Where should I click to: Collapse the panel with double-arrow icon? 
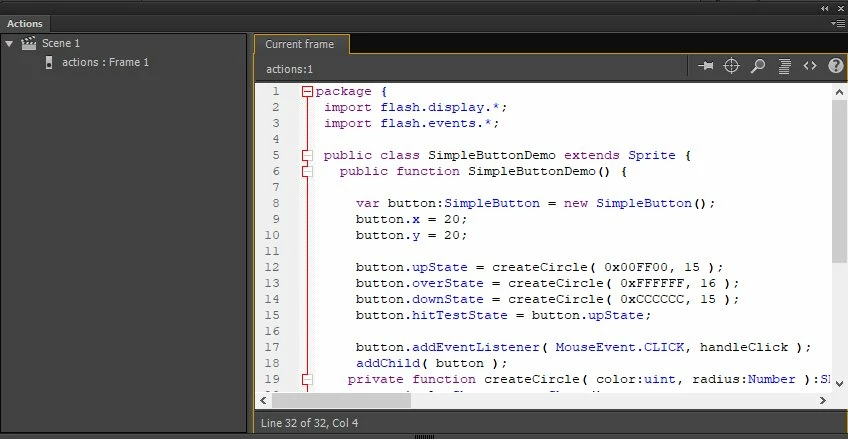825,9
